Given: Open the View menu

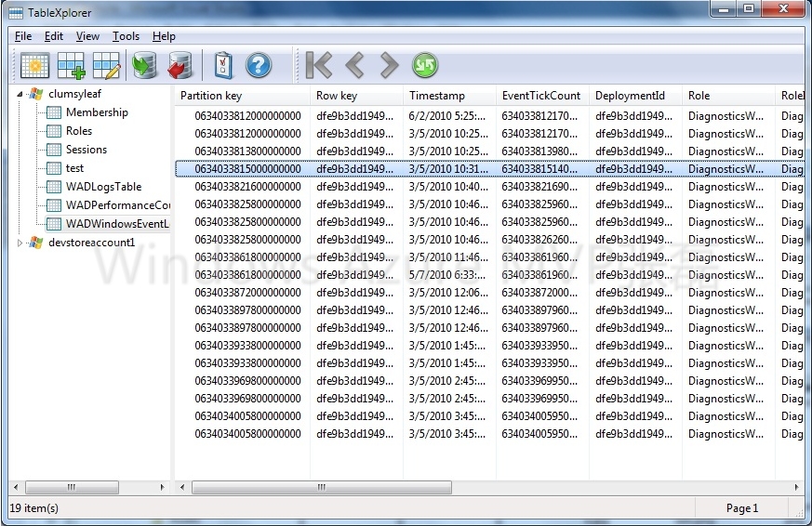Looking at the screenshot, I should 87,36.
